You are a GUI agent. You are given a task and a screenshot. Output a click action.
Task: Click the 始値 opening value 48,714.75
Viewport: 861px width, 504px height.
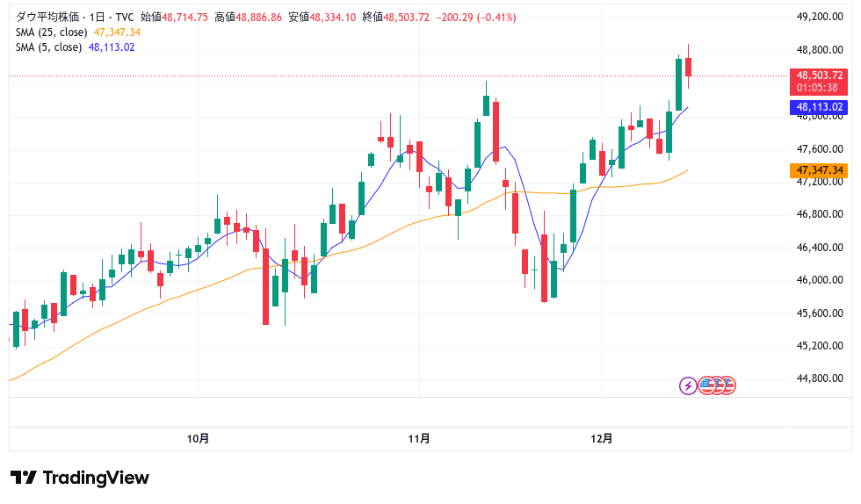[x=184, y=18]
